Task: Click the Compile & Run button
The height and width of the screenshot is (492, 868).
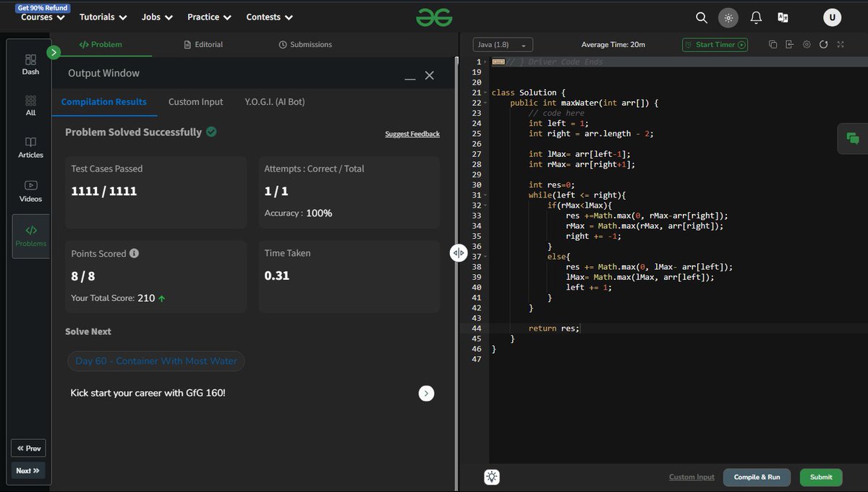Action: click(x=757, y=477)
